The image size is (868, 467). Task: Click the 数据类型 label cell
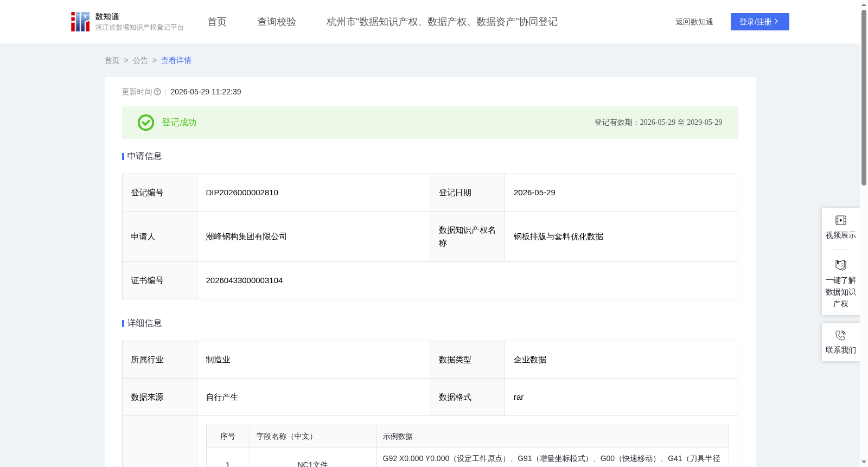click(468, 360)
